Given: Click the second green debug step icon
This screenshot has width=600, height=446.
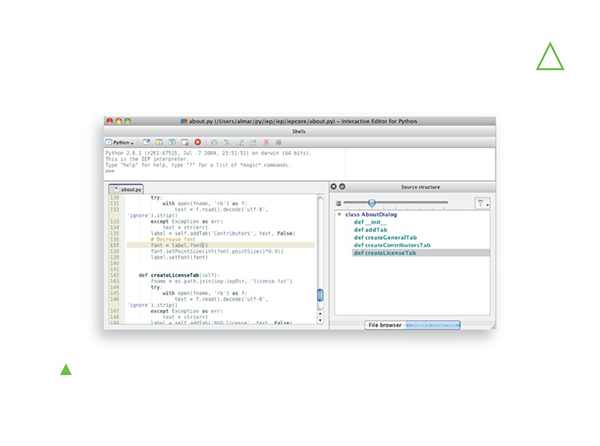Looking at the screenshot, I should point(227,142).
